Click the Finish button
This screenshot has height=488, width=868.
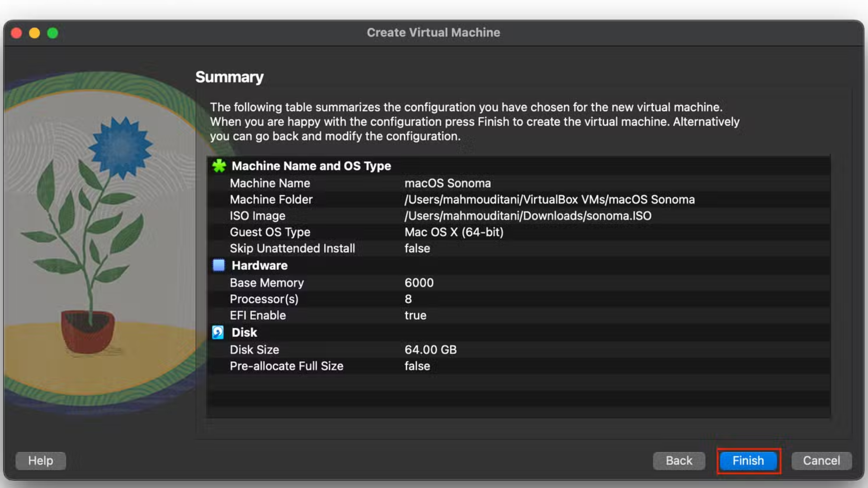[748, 460]
